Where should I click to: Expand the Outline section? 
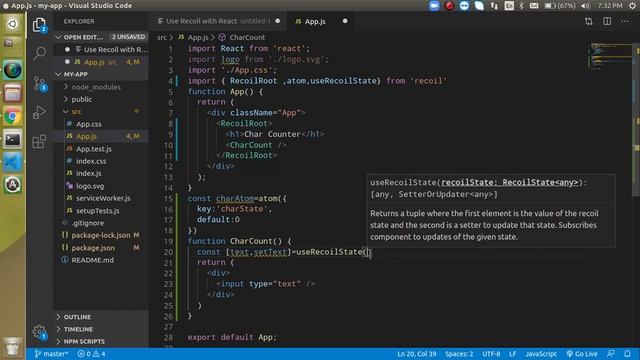(x=101, y=317)
